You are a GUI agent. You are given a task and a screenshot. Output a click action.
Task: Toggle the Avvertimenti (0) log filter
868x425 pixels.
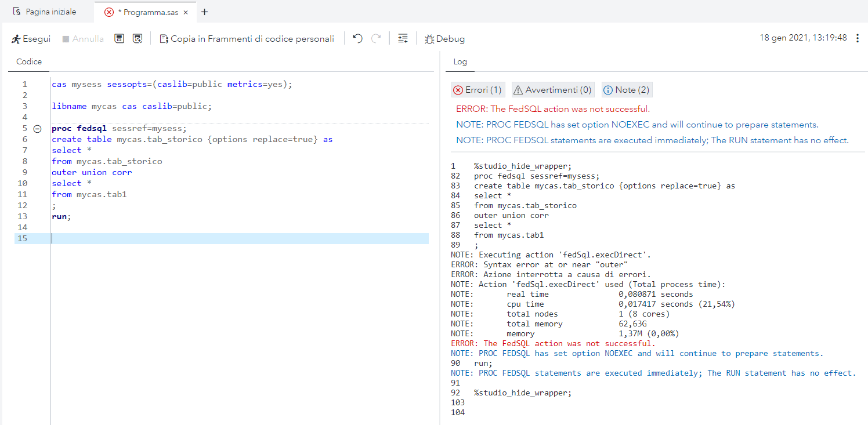coord(552,89)
